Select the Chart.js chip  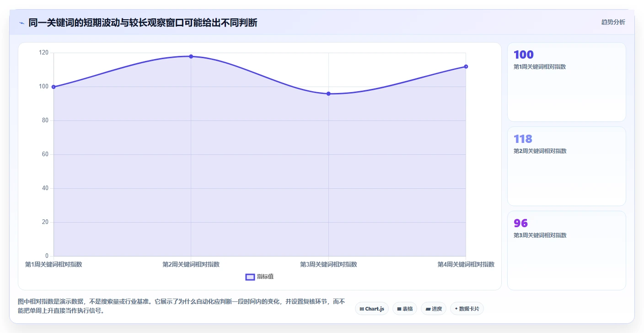click(x=372, y=309)
